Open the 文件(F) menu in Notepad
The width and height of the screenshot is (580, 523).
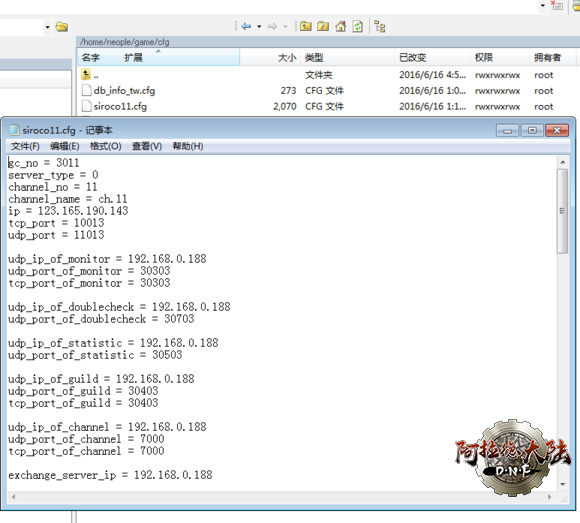click(x=25, y=146)
